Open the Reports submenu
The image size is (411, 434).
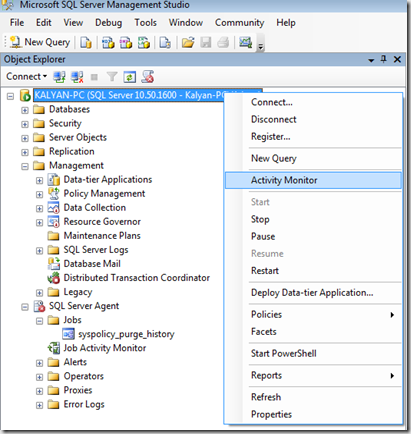click(x=313, y=375)
